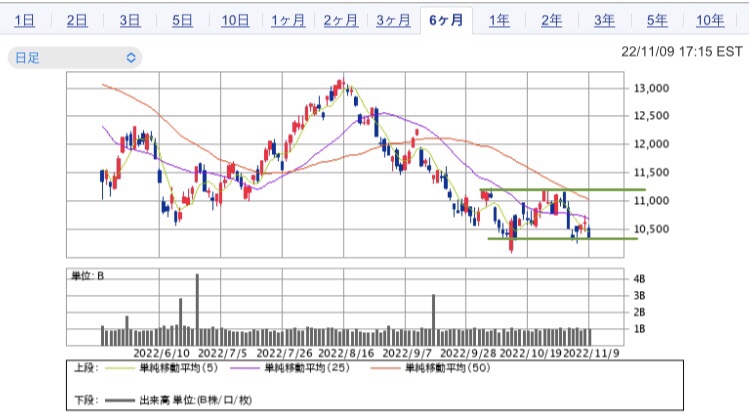
Task: Switch to the 1年 range tab
Action: click(x=499, y=21)
